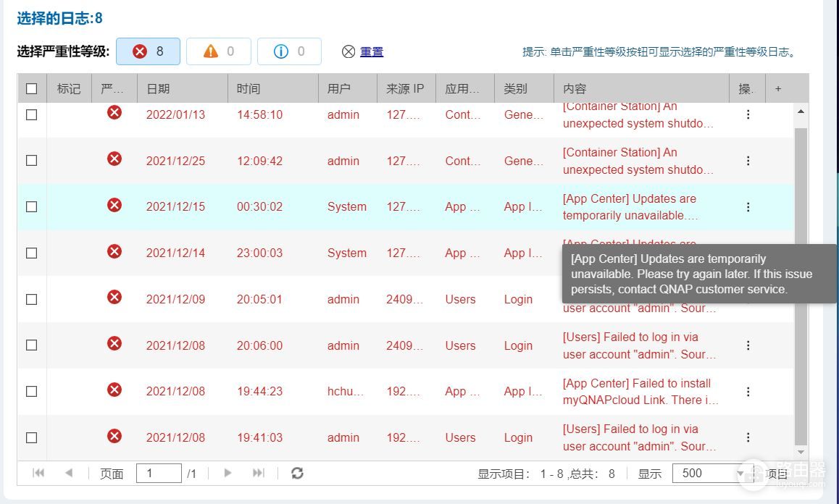Open the display count 500 dropdown
Screen dimensions: 839x504
click(x=709, y=473)
